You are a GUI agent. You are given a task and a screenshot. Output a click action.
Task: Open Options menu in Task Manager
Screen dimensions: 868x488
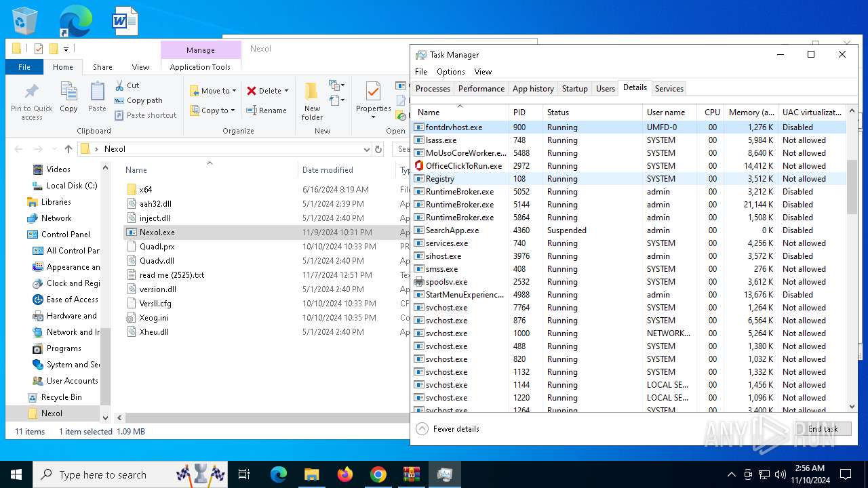451,72
